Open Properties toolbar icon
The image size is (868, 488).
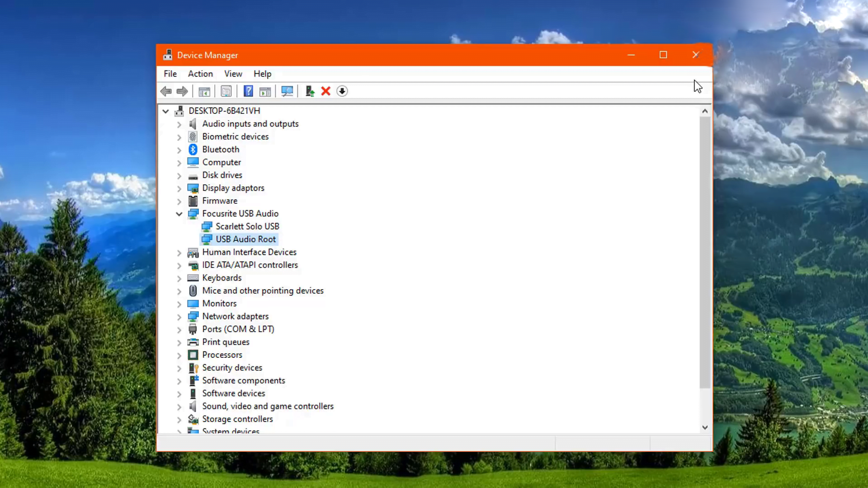pos(226,91)
